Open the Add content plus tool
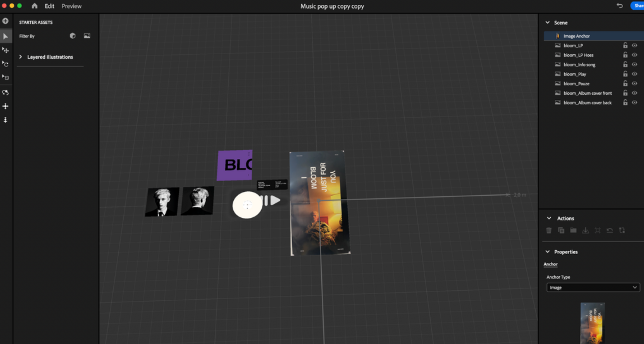The image size is (644, 344). 5,21
